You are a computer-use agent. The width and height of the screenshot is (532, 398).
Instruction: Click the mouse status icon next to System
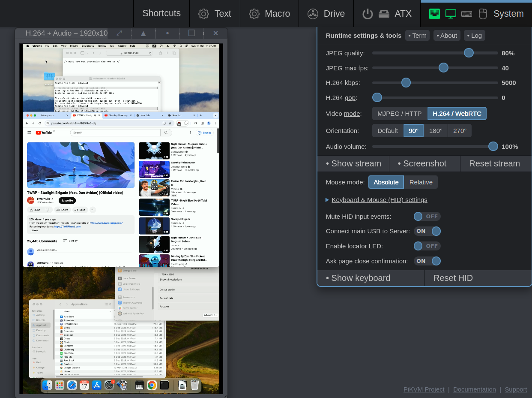(483, 13)
